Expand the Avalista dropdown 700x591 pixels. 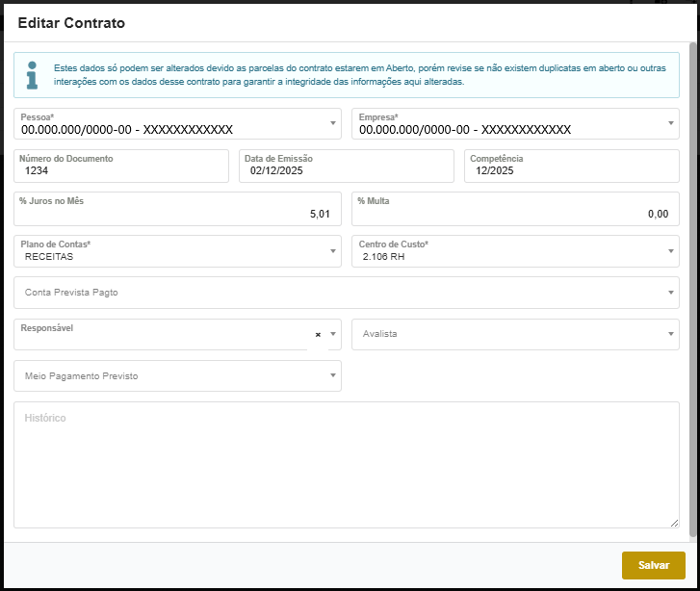671,334
